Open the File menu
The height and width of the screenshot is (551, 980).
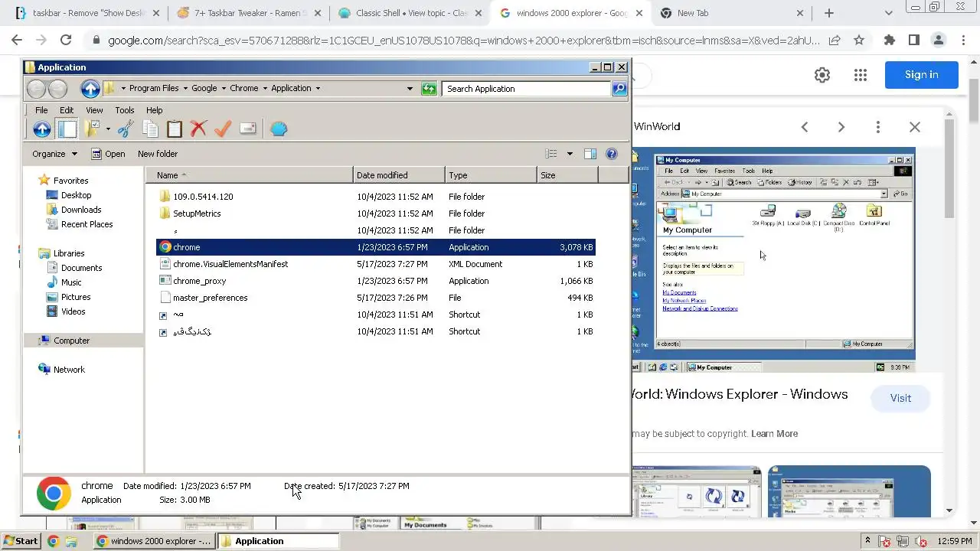[x=41, y=110]
